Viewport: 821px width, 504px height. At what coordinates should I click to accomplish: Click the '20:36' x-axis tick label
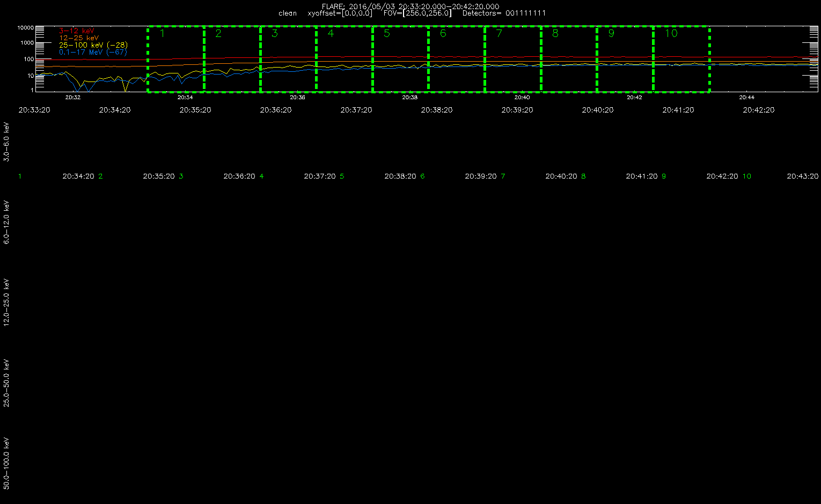click(298, 98)
